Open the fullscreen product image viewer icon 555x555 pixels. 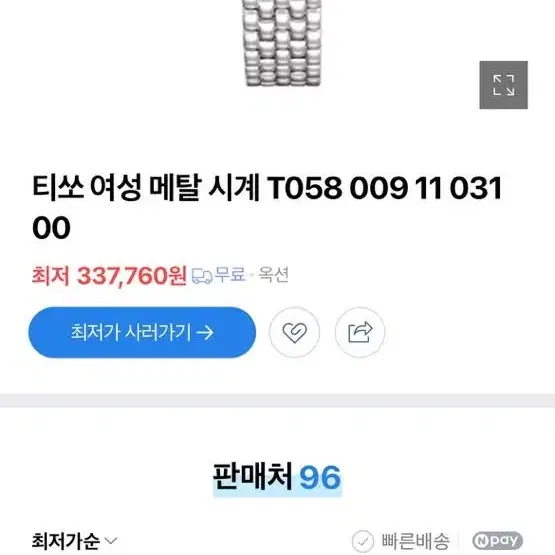(x=503, y=85)
